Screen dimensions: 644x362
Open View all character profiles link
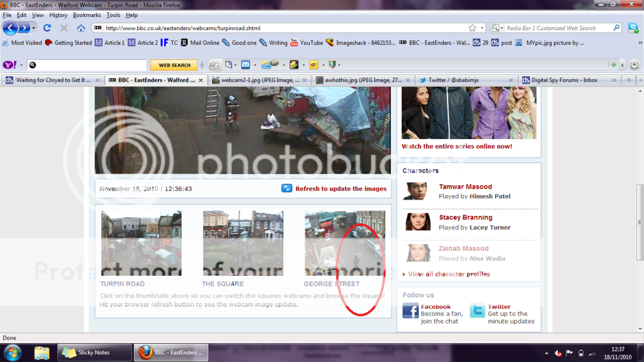pos(448,274)
